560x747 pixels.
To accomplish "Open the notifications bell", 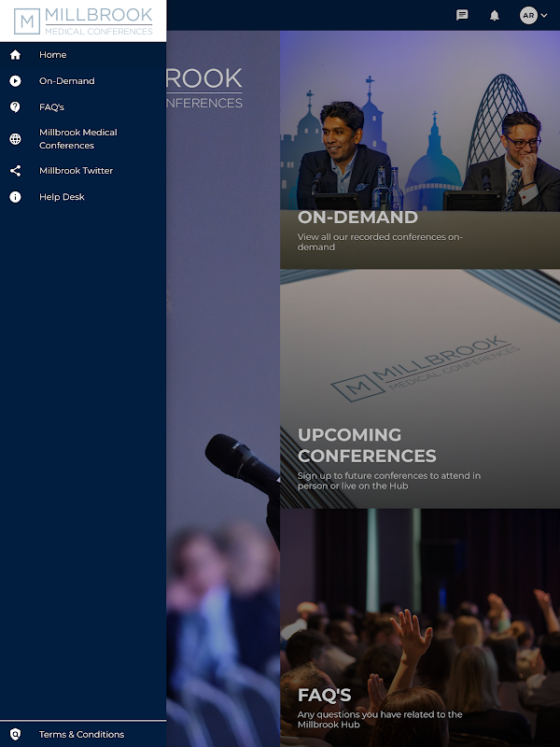I will coord(495,16).
